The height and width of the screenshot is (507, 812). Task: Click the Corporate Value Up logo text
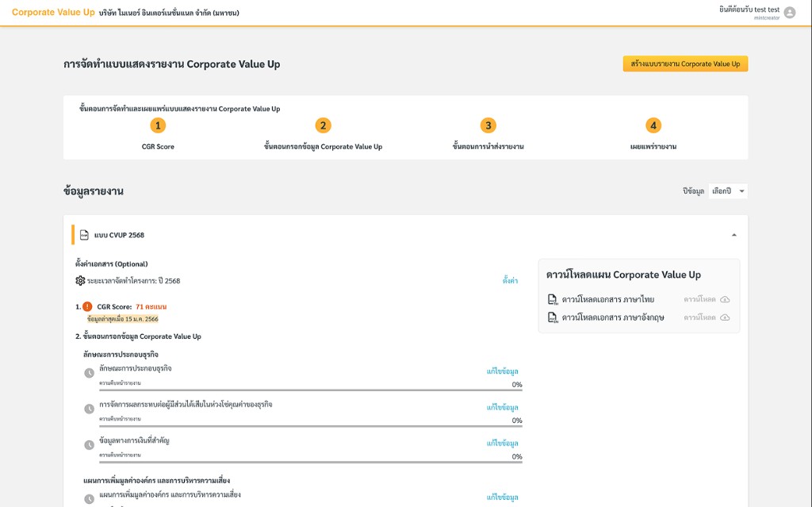(x=53, y=13)
